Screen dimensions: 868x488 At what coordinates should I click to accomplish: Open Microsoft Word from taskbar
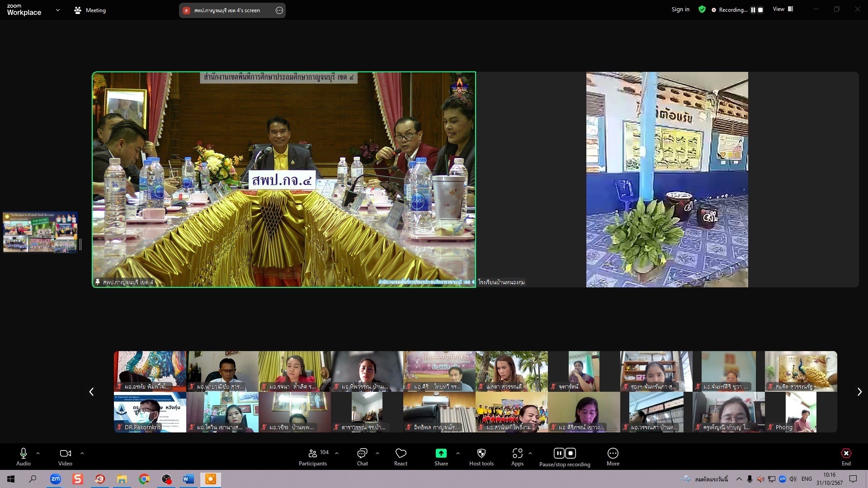[x=189, y=479]
